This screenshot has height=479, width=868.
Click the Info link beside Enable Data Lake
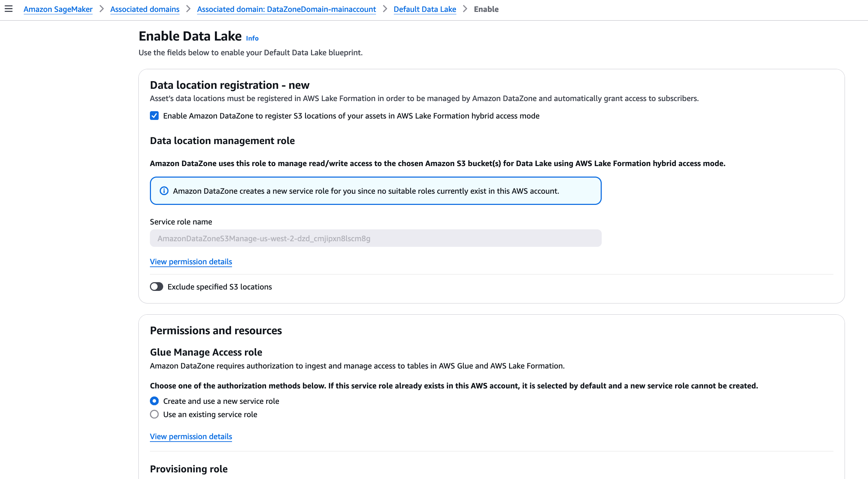click(252, 38)
